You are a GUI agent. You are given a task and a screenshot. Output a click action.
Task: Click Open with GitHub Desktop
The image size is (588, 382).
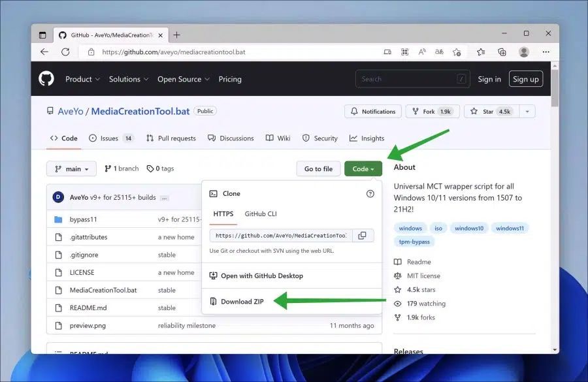(256, 276)
